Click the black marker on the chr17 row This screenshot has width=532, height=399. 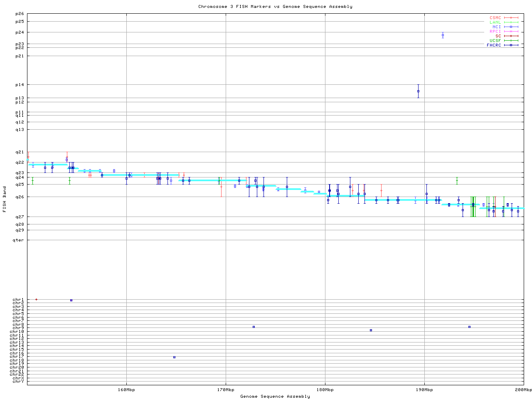(174, 357)
